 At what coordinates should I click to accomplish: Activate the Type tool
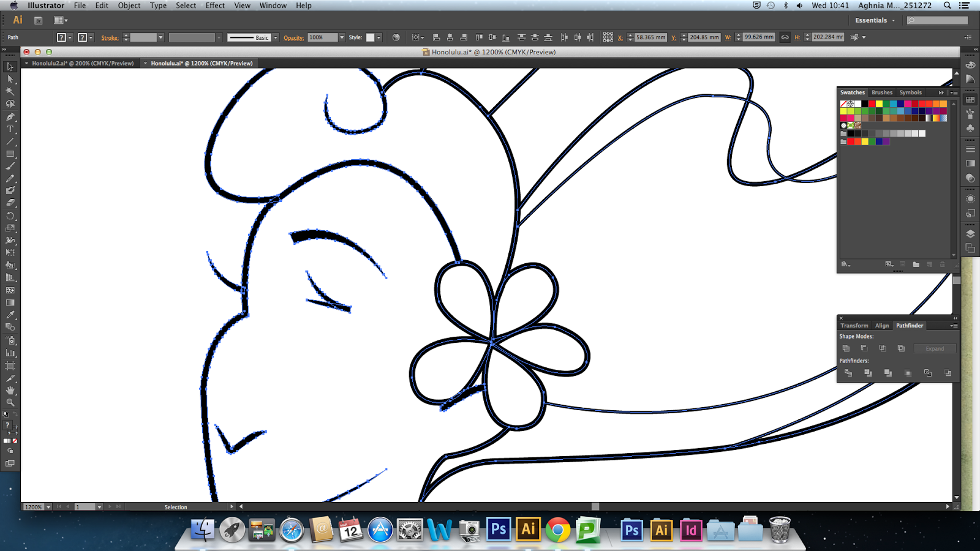click(10, 129)
